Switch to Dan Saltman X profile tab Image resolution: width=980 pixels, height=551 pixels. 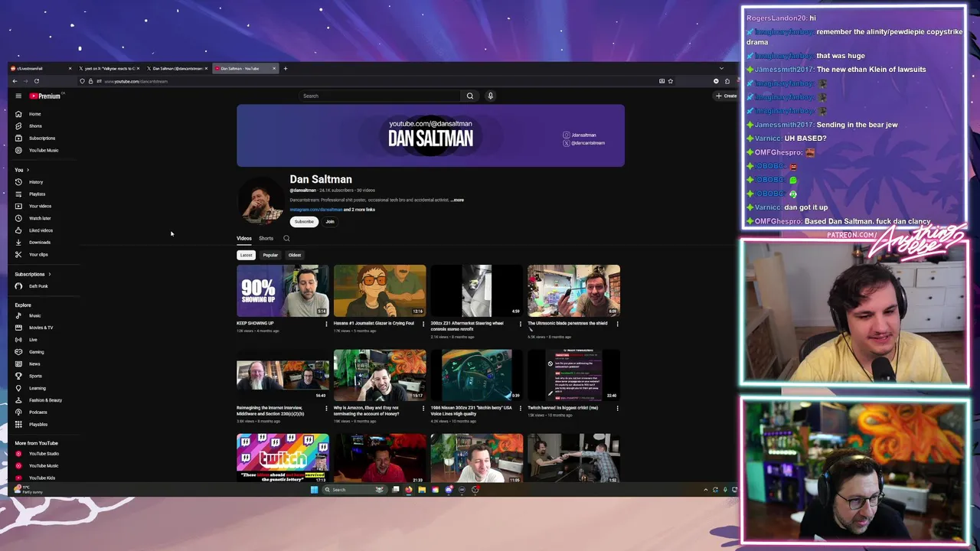tap(178, 69)
